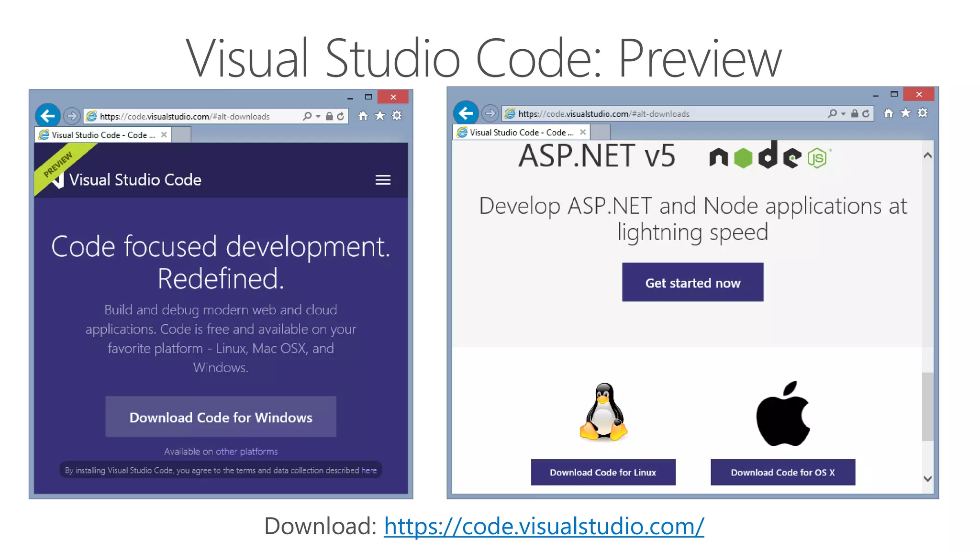The image size is (980, 551).
Task: Expand the search dropdown arrow in the left address bar
Action: [x=318, y=116]
